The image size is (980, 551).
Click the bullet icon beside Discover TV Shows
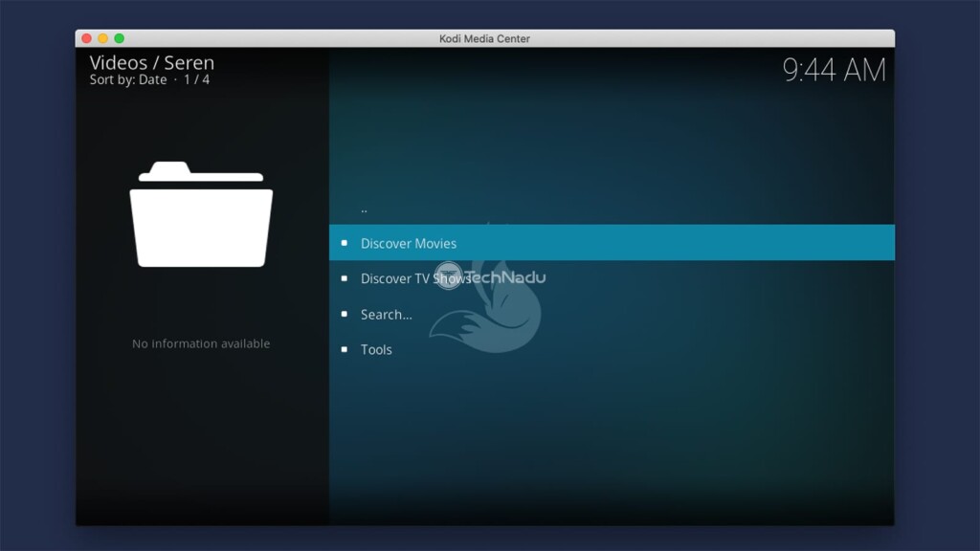coord(345,278)
